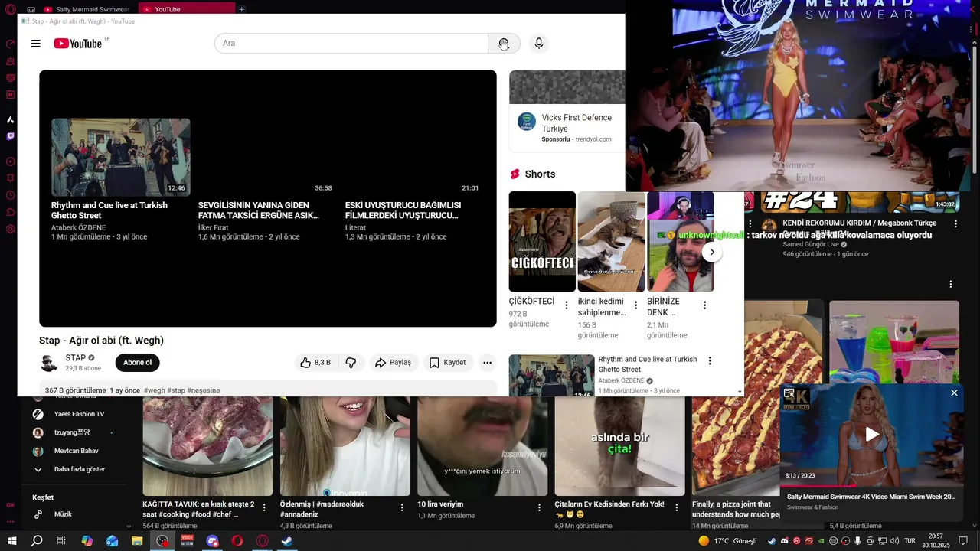Open the sidebar settings gear icon
This screenshot has height=551, width=980.
tap(11, 229)
